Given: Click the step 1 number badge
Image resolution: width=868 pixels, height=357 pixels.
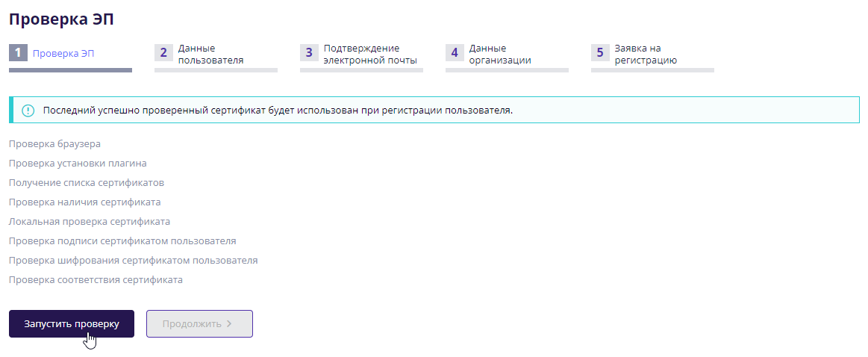Looking at the screenshot, I should 18,53.
